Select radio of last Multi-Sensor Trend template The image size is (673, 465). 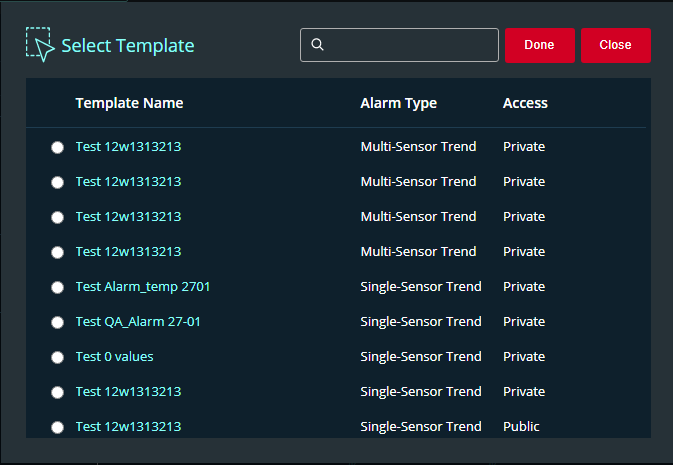pyautogui.click(x=57, y=252)
